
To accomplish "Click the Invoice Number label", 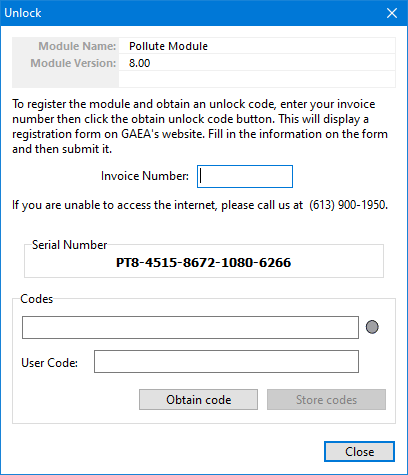I will coord(145,176).
